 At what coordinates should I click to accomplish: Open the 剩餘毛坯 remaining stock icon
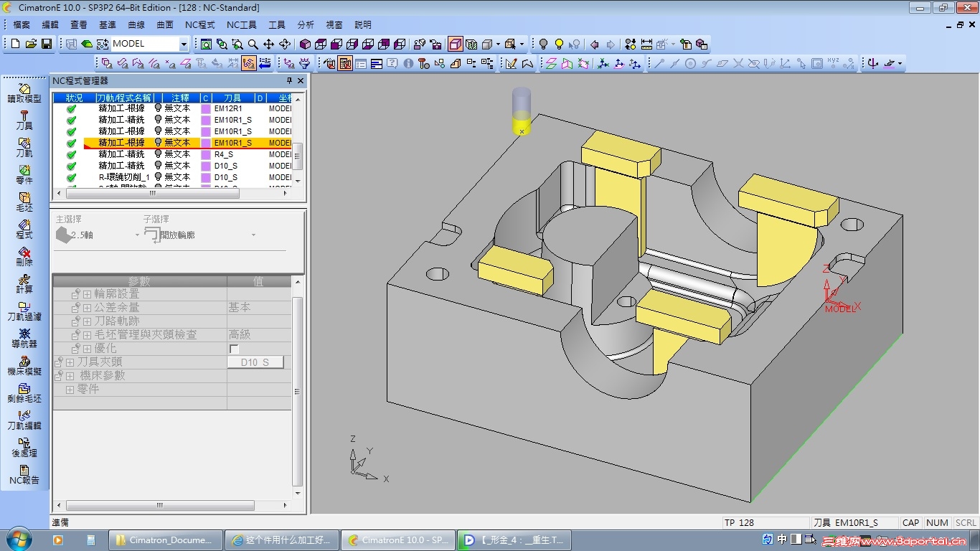point(24,392)
